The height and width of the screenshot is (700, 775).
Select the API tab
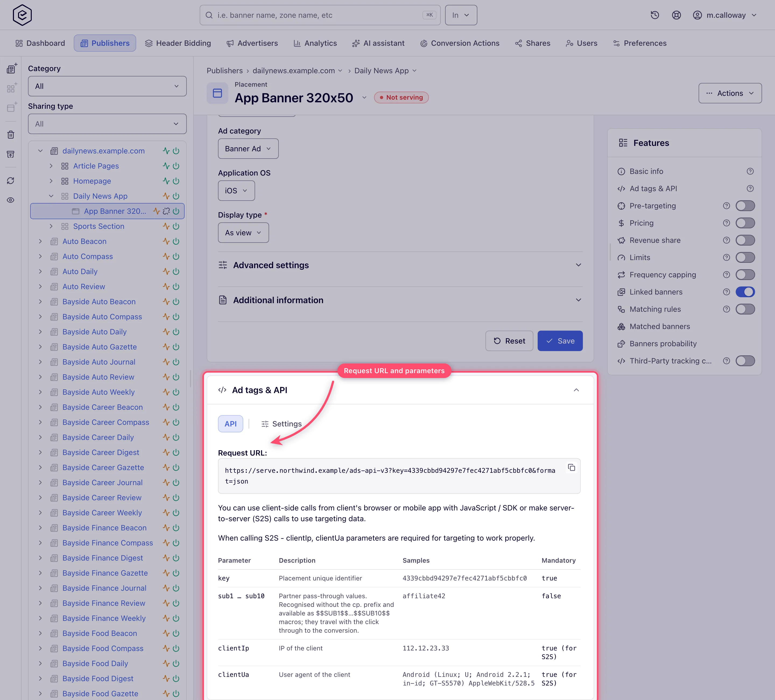tap(231, 424)
